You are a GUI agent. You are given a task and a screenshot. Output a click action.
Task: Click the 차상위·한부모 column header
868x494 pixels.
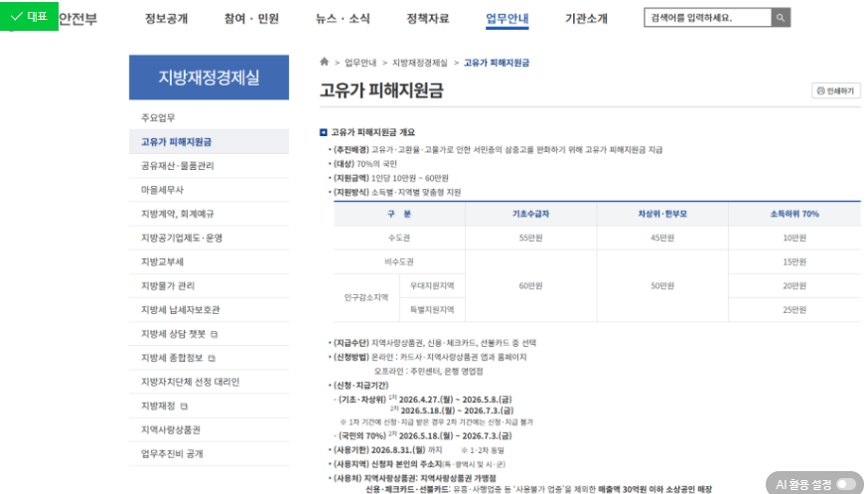point(662,214)
